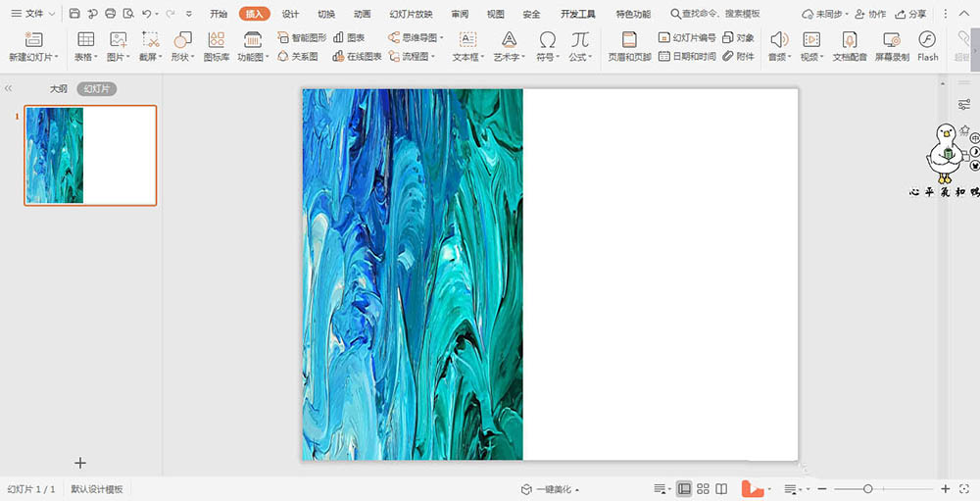Click the 视频 video icon
The height and width of the screenshot is (501, 980).
click(811, 40)
